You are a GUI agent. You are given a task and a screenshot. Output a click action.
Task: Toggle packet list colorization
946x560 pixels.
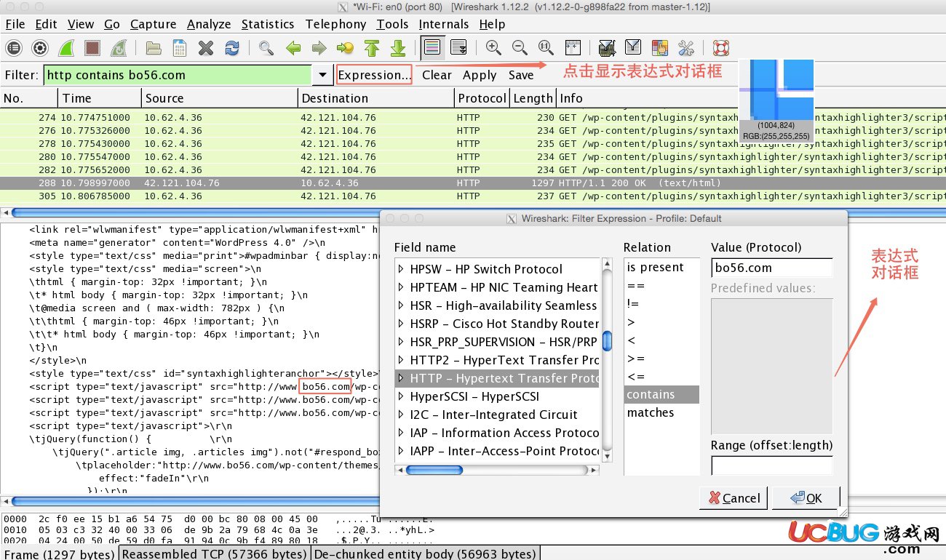point(432,48)
